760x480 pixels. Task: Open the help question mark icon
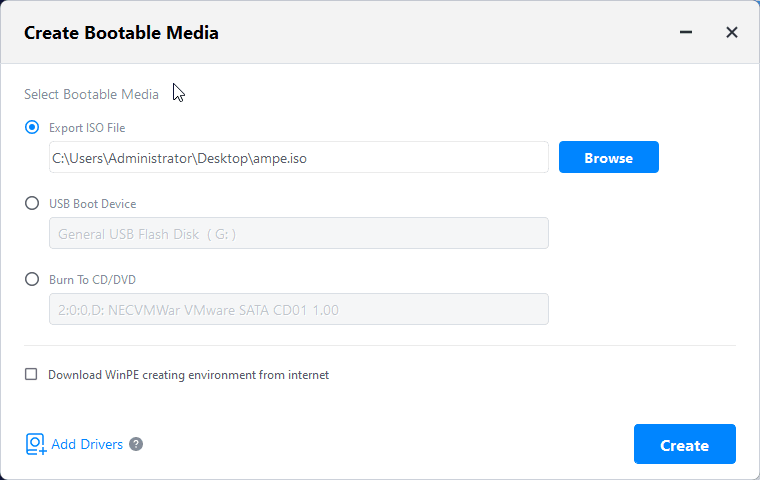(136, 444)
